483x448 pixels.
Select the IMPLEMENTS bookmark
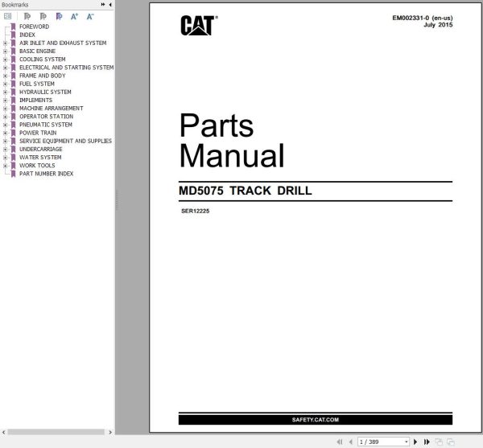coord(35,100)
